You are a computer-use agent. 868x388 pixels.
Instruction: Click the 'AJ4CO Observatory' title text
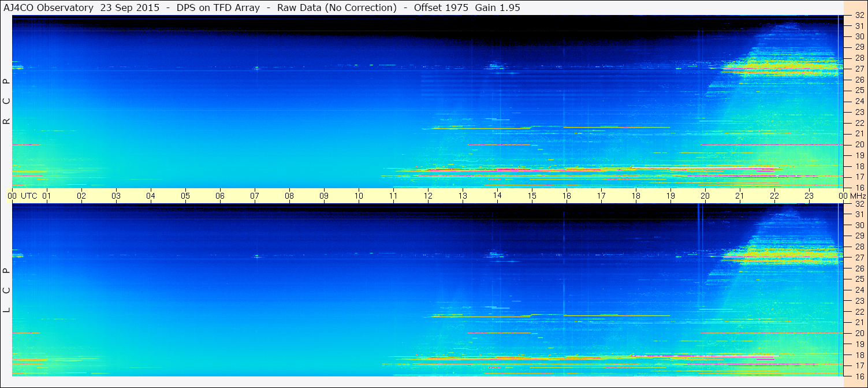[x=50, y=8]
